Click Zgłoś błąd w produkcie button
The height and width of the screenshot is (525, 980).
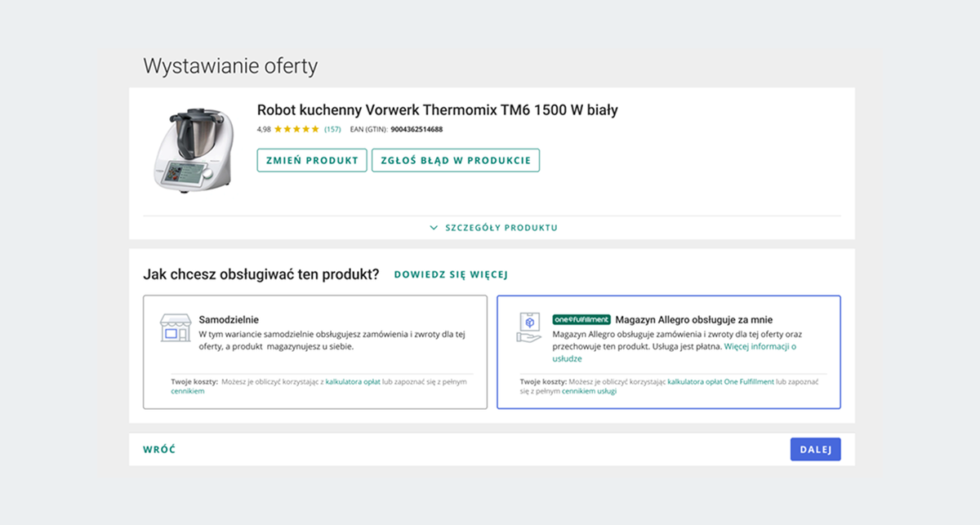455,160
